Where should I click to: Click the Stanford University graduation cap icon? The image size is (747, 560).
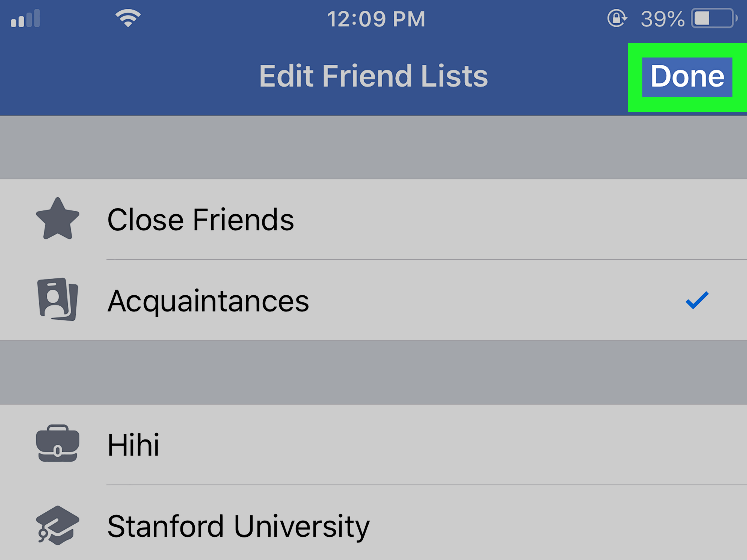[x=58, y=525]
